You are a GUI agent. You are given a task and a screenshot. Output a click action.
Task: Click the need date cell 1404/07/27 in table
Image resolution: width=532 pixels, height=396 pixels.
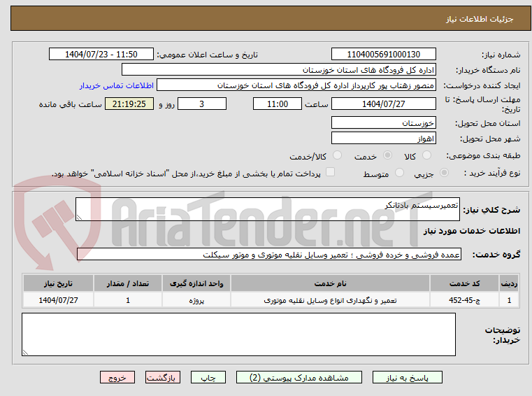click(58, 300)
